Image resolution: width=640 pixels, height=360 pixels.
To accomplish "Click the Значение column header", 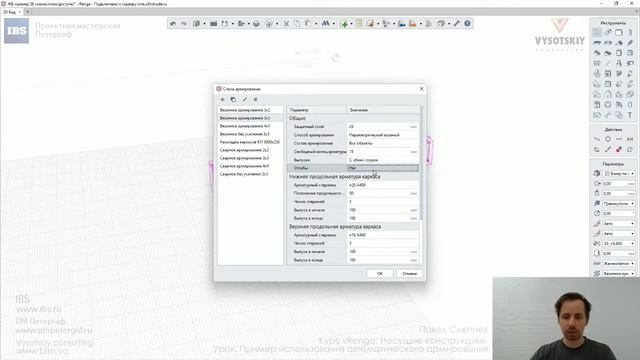I will click(383, 110).
